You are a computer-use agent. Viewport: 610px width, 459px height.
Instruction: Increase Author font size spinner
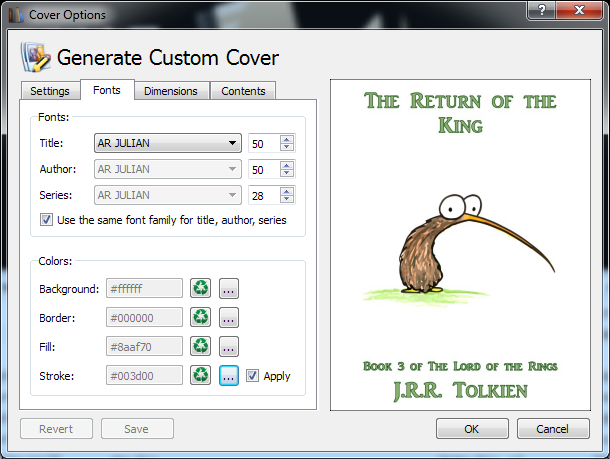[287, 165]
